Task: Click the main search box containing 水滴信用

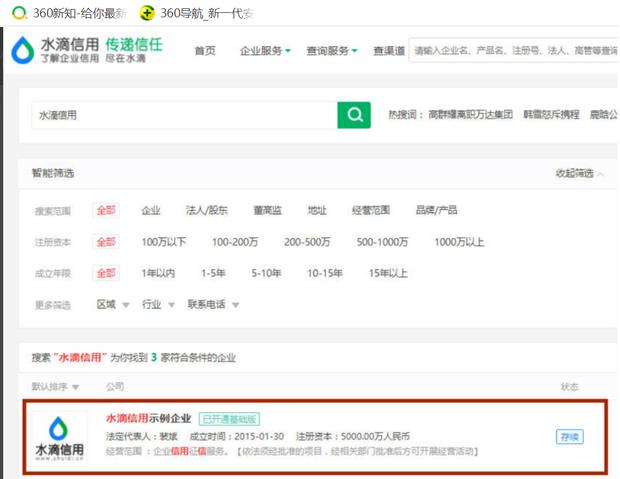Action: point(184,115)
